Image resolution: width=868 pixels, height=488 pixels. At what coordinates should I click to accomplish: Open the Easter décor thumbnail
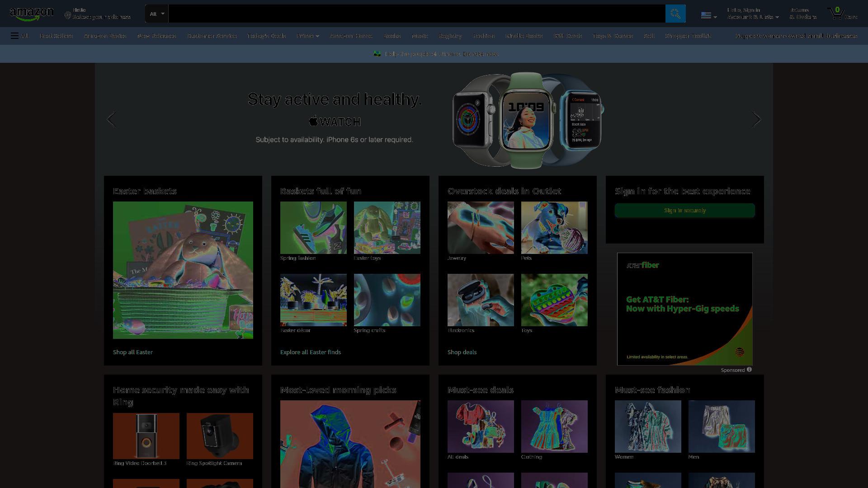pyautogui.click(x=313, y=300)
